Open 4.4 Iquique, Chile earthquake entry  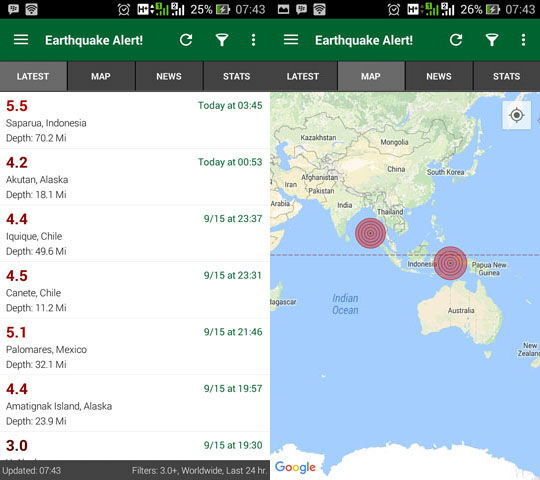tap(135, 234)
